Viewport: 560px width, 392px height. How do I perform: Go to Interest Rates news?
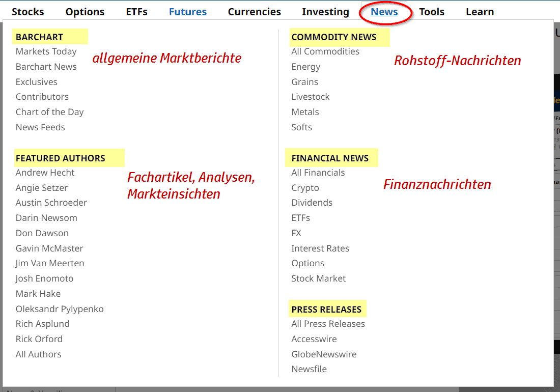320,248
